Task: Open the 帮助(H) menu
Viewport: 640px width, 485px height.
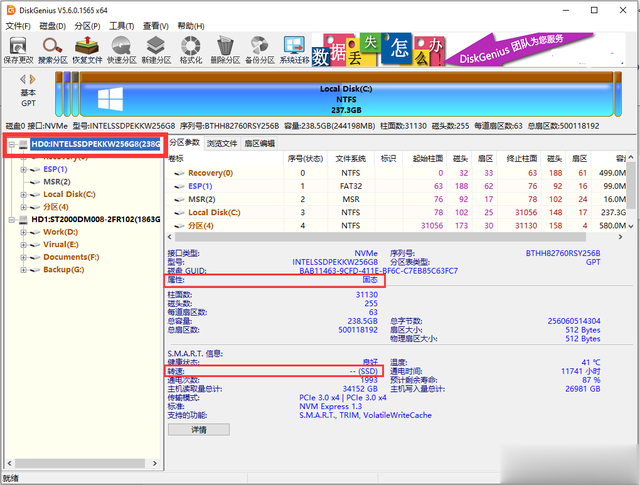Action: click(x=191, y=26)
